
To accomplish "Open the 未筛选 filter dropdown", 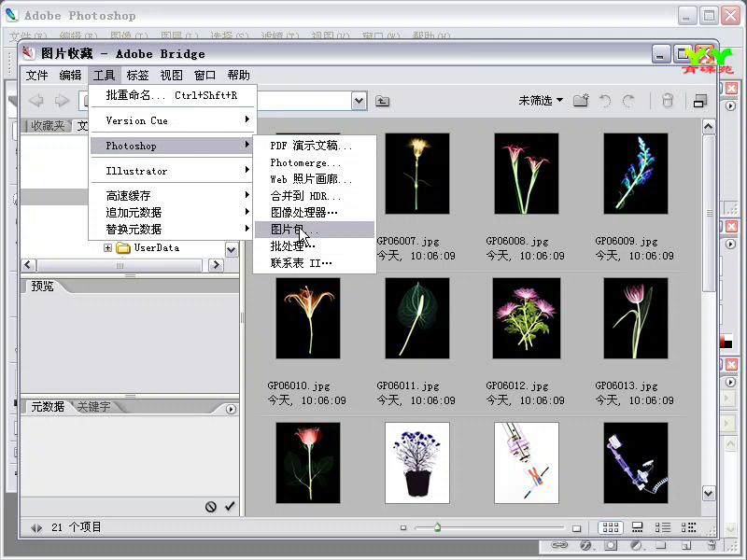I will point(541,101).
